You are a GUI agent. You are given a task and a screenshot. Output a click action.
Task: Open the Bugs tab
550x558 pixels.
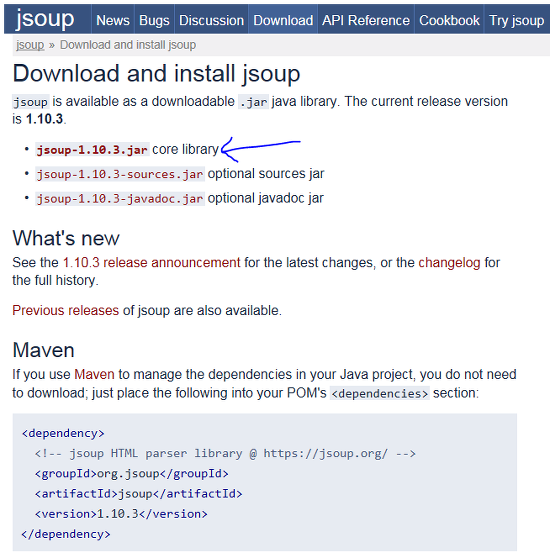[154, 20]
